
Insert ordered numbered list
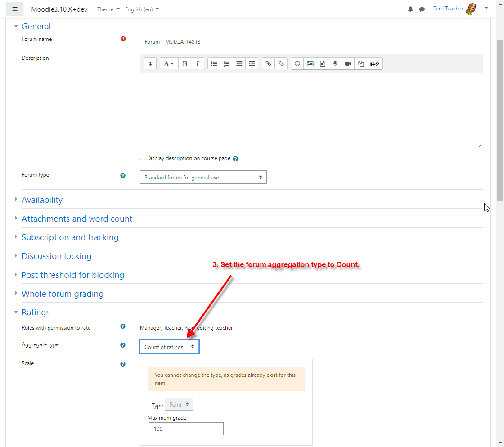[227, 63]
